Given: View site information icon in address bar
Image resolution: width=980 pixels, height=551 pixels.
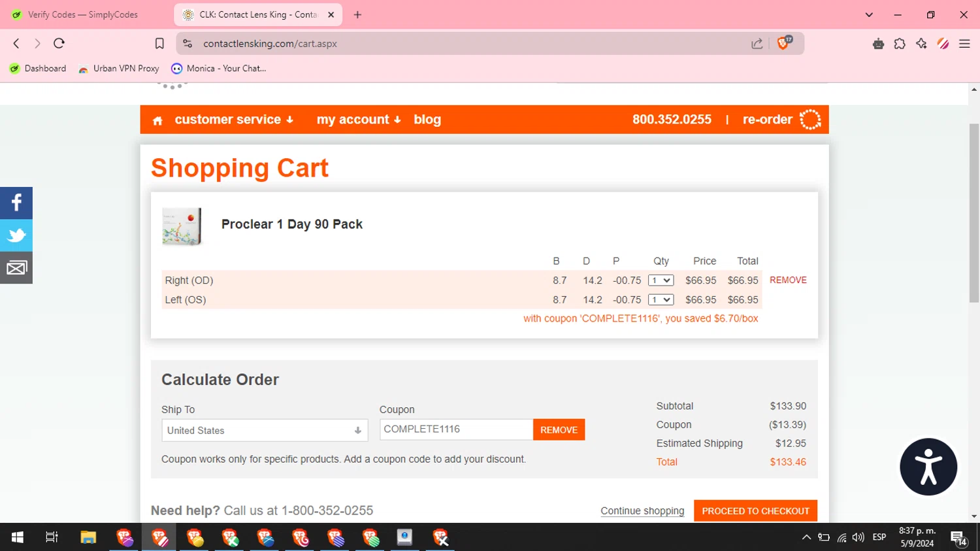Looking at the screenshot, I should click(188, 44).
